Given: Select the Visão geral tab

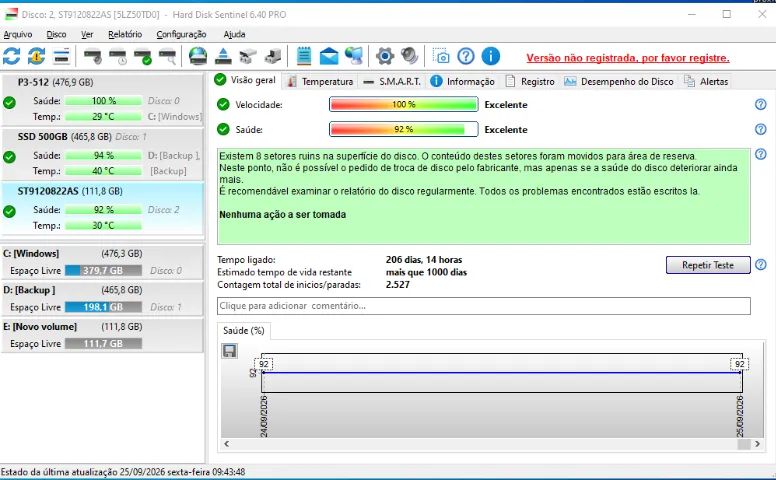Looking at the screenshot, I should click(x=246, y=80).
